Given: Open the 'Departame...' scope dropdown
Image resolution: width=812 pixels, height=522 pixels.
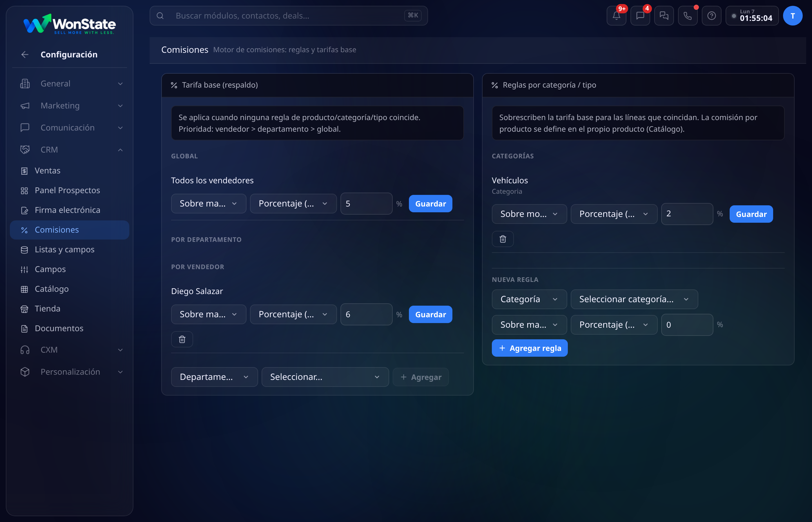Looking at the screenshot, I should [214, 377].
